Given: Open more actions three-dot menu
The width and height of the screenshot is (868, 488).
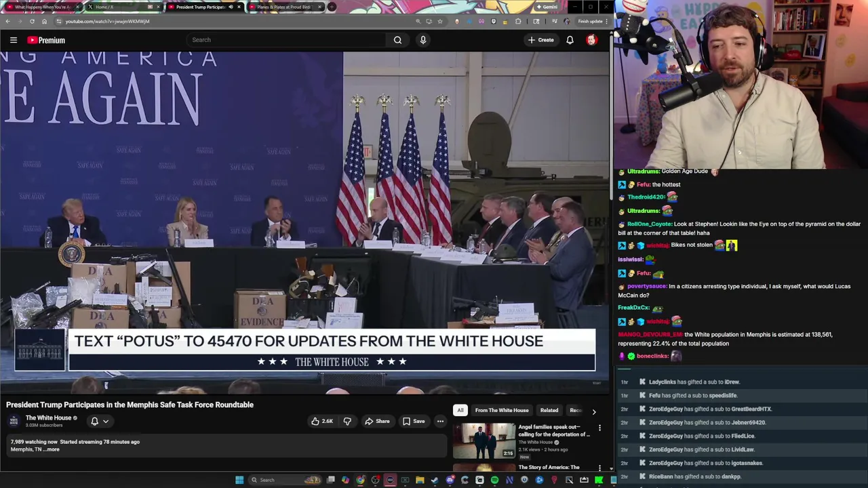Looking at the screenshot, I should pos(440,421).
